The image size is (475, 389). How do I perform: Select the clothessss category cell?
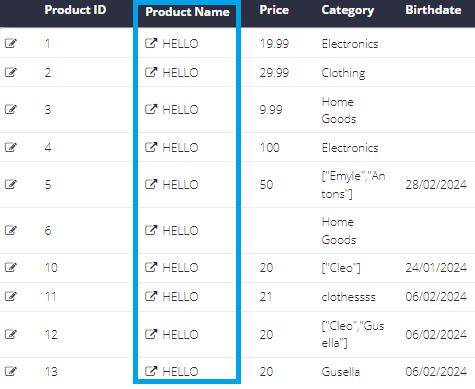(348, 297)
